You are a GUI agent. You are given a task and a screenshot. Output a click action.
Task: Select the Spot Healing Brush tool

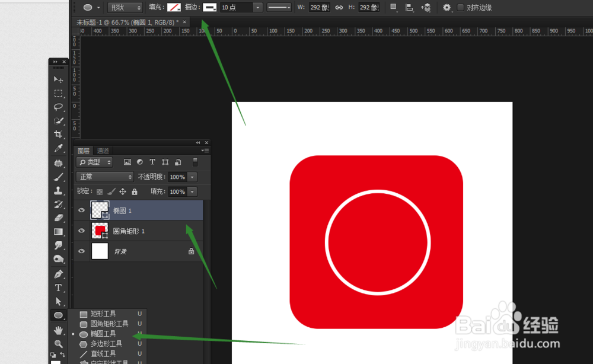pos(58,163)
